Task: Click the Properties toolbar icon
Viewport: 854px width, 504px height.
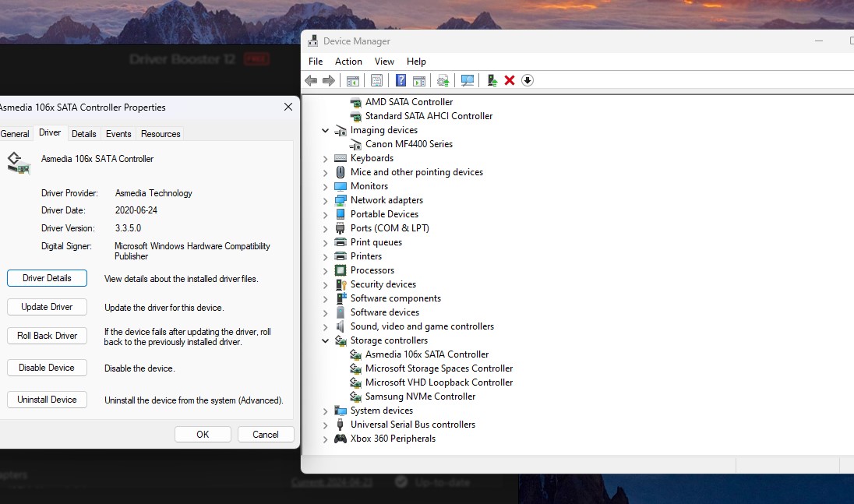Action: (x=376, y=80)
